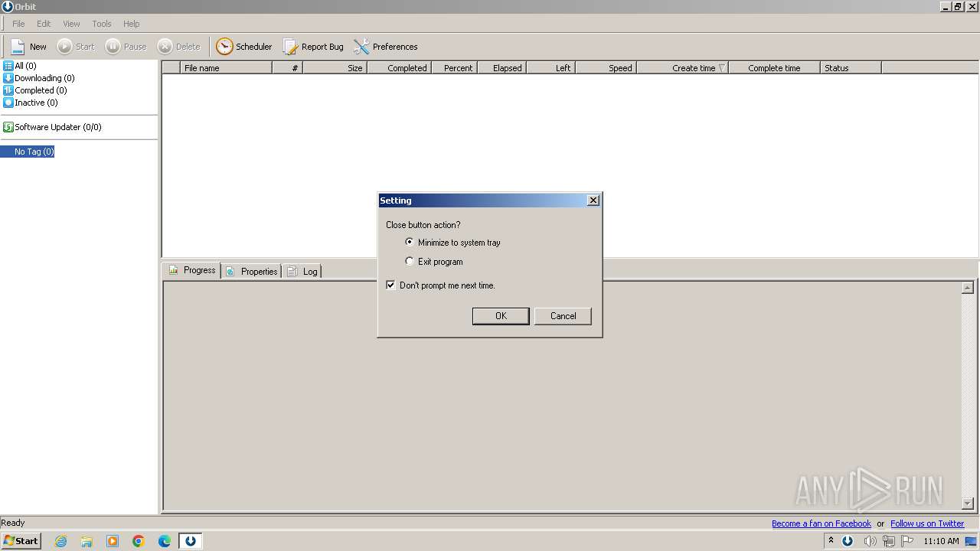Launch Microsoft Edge from taskbar
980x551 pixels.
[x=165, y=541]
